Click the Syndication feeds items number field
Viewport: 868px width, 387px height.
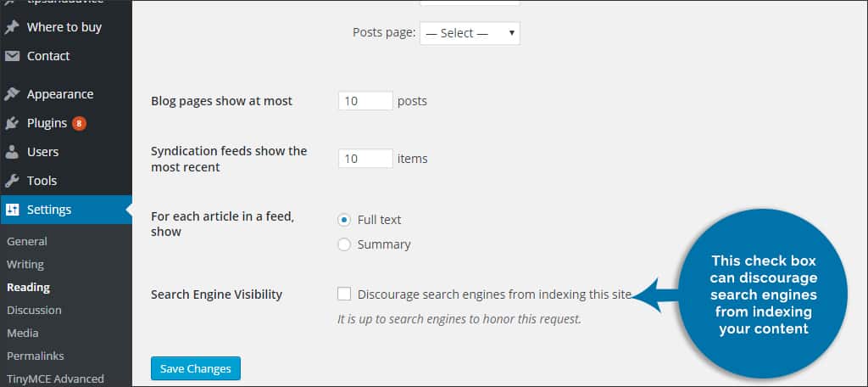pos(365,159)
